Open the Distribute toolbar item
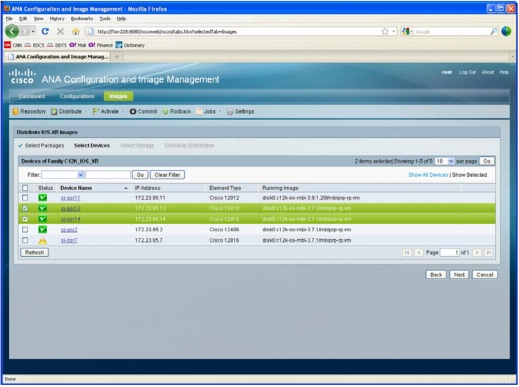519x387 pixels. point(66,111)
